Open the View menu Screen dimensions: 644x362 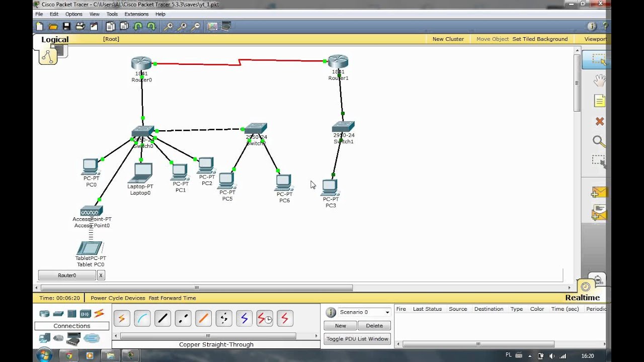(95, 14)
